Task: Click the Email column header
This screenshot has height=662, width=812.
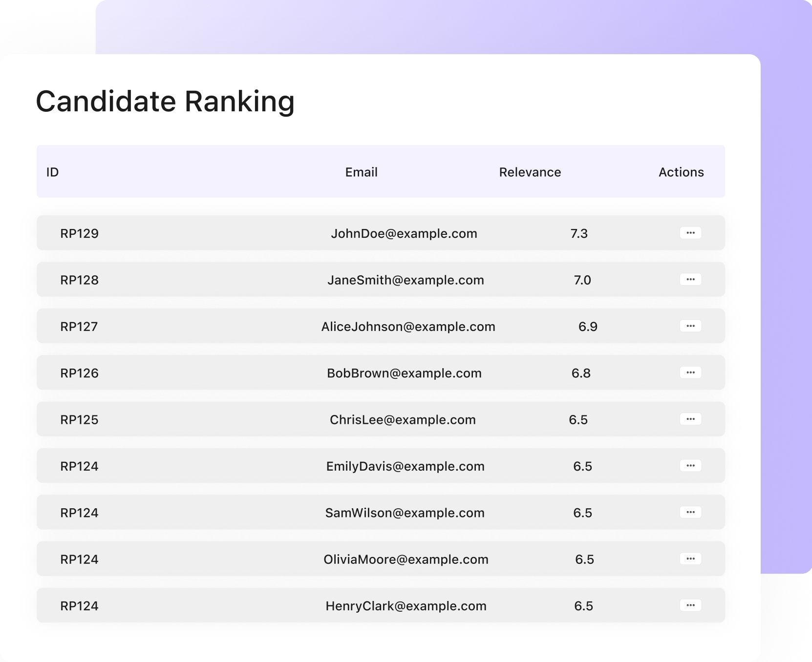Action: click(361, 172)
